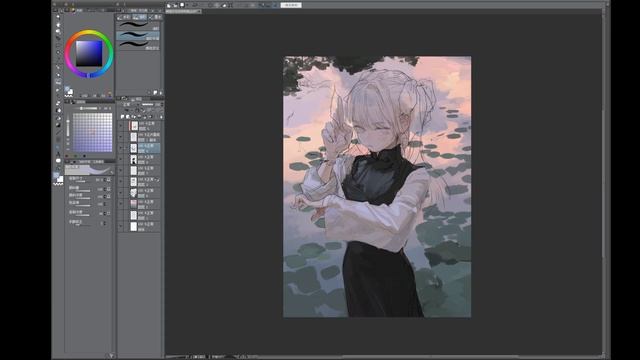640x360 pixels.
Task: Click the add sub tool icon
Action: pyautogui.click(x=155, y=93)
